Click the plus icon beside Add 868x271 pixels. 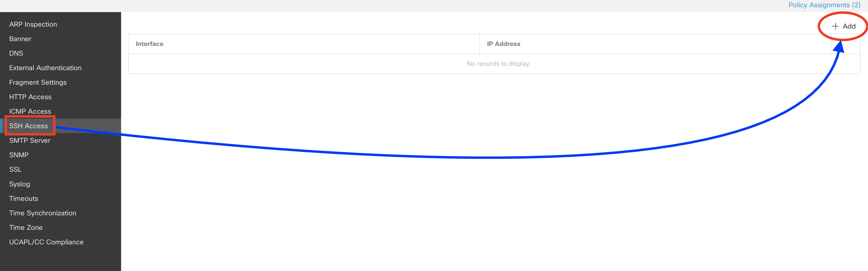pyautogui.click(x=835, y=26)
